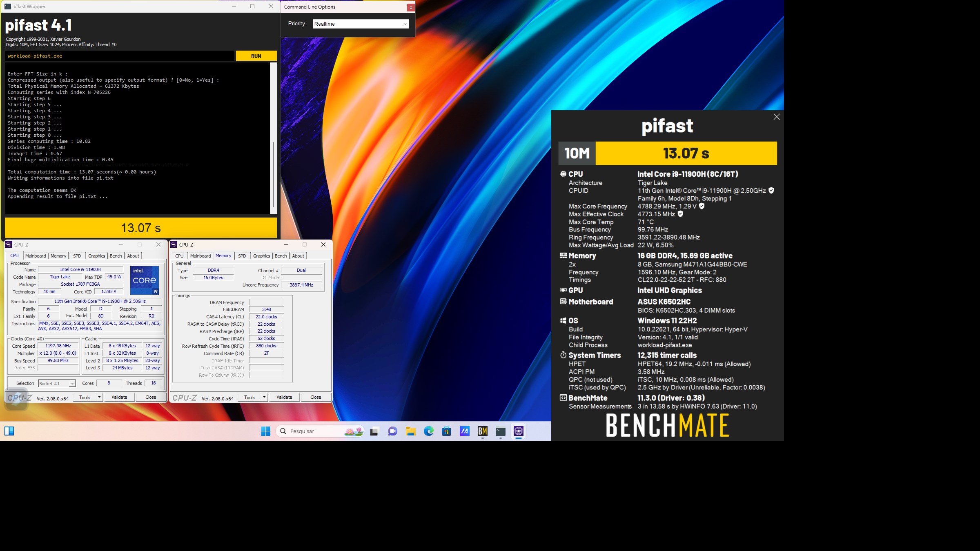
Task: Open the Socket #1 selection dropdown
Action: 57,383
